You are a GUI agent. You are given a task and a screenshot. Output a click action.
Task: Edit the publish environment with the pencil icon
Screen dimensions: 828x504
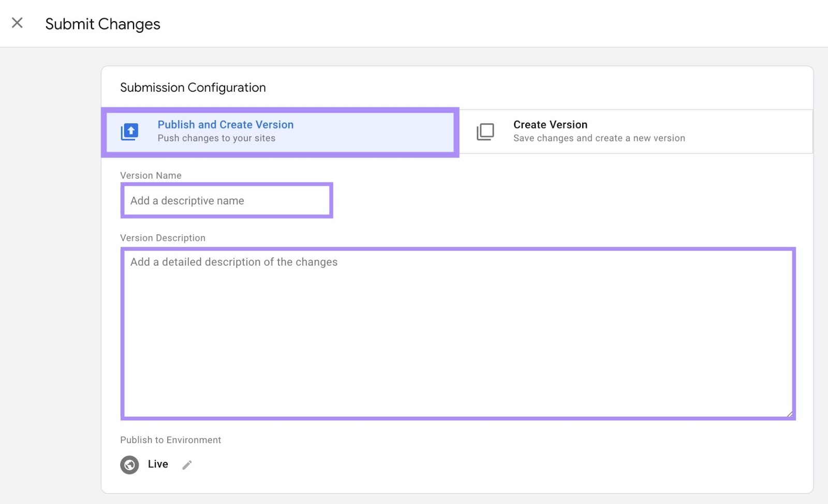click(x=187, y=465)
